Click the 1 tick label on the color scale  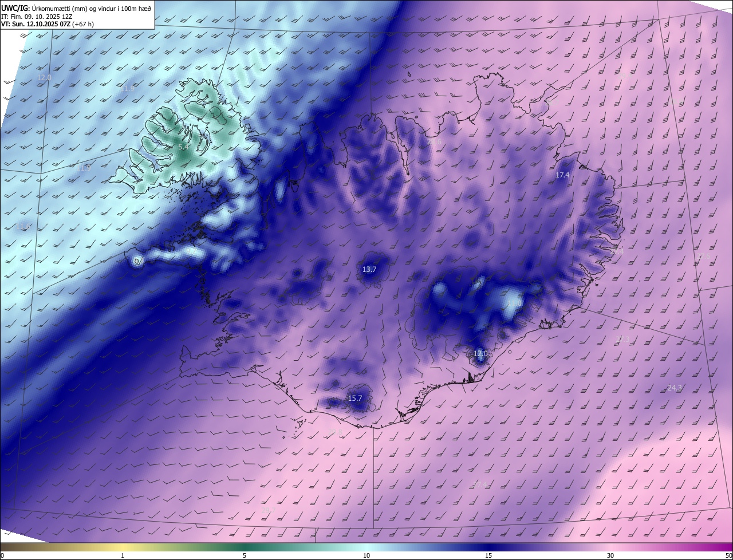[x=123, y=556]
